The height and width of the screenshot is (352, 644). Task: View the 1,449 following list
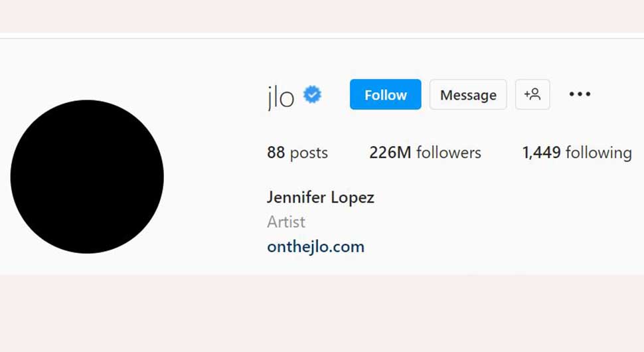point(577,152)
